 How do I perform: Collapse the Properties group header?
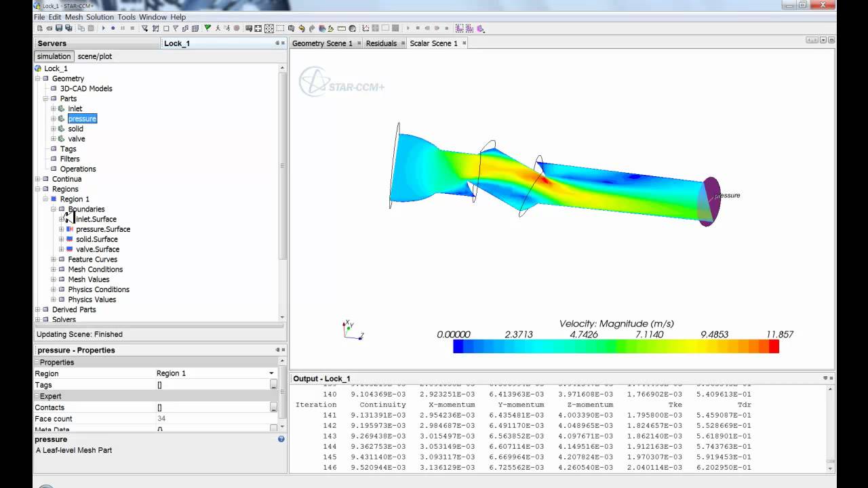tap(38, 363)
